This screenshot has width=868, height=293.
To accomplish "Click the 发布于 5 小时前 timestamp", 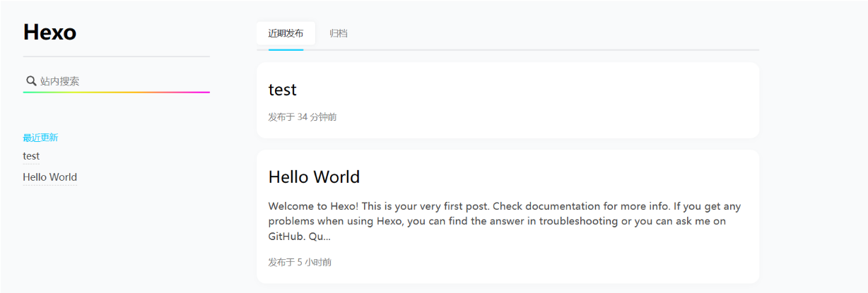I will point(299,263).
